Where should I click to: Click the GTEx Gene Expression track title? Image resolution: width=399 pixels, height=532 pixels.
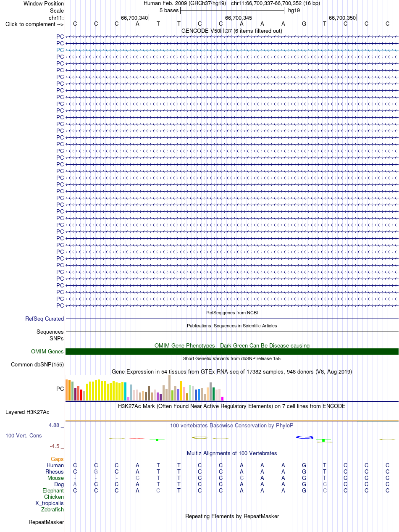232,372
